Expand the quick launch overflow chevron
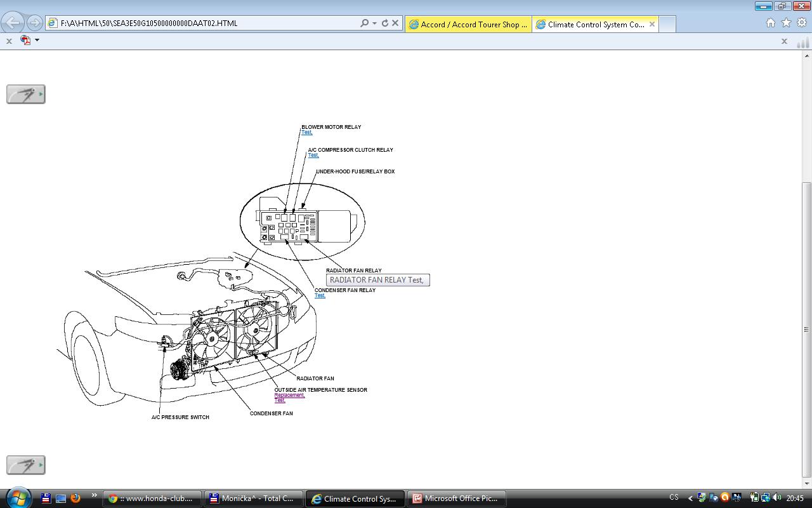 pyautogui.click(x=94, y=496)
